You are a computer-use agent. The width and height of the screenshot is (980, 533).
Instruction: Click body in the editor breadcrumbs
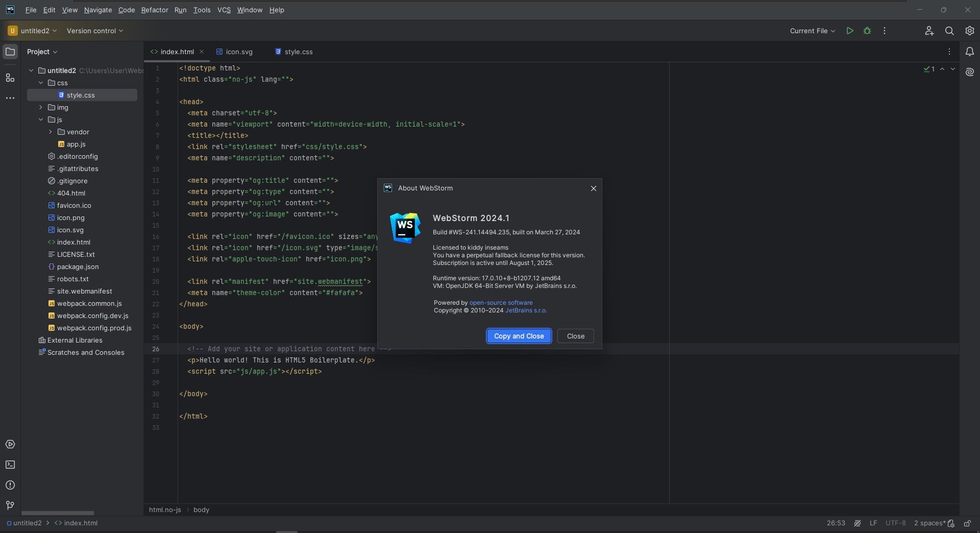click(x=201, y=510)
